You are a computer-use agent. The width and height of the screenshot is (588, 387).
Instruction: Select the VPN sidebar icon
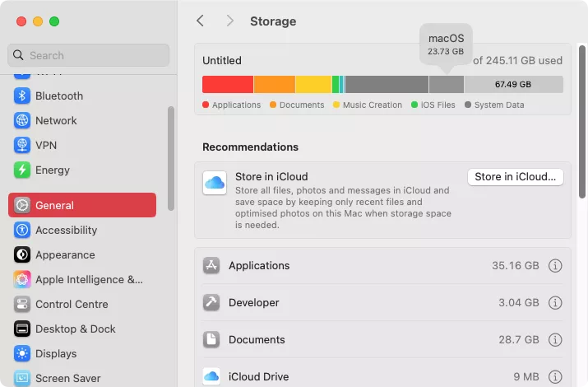pyautogui.click(x=22, y=145)
